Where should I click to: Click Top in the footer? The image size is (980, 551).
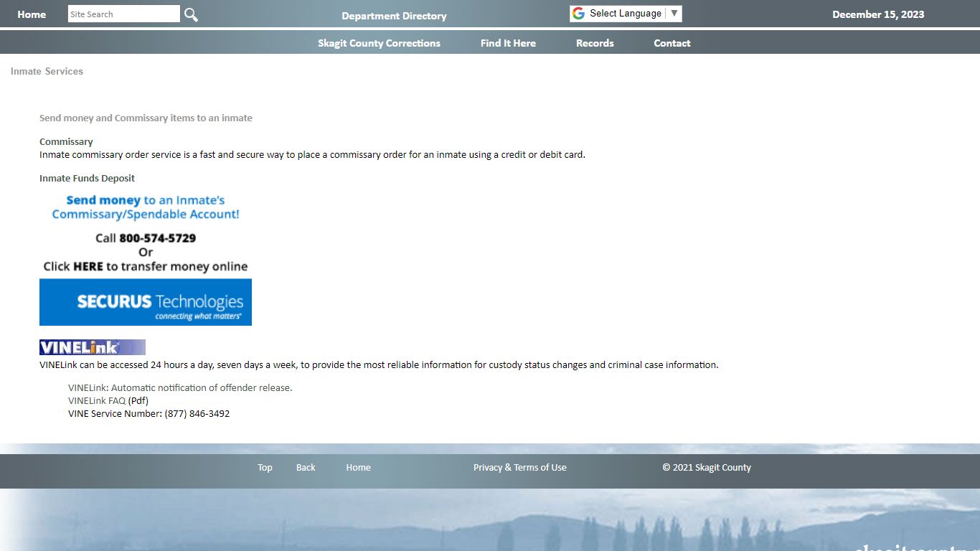pos(265,467)
